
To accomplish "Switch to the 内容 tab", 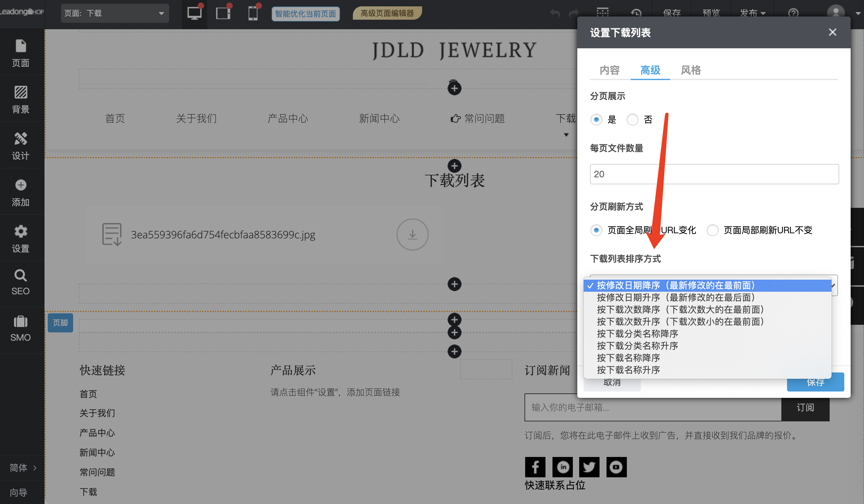I will click(609, 70).
